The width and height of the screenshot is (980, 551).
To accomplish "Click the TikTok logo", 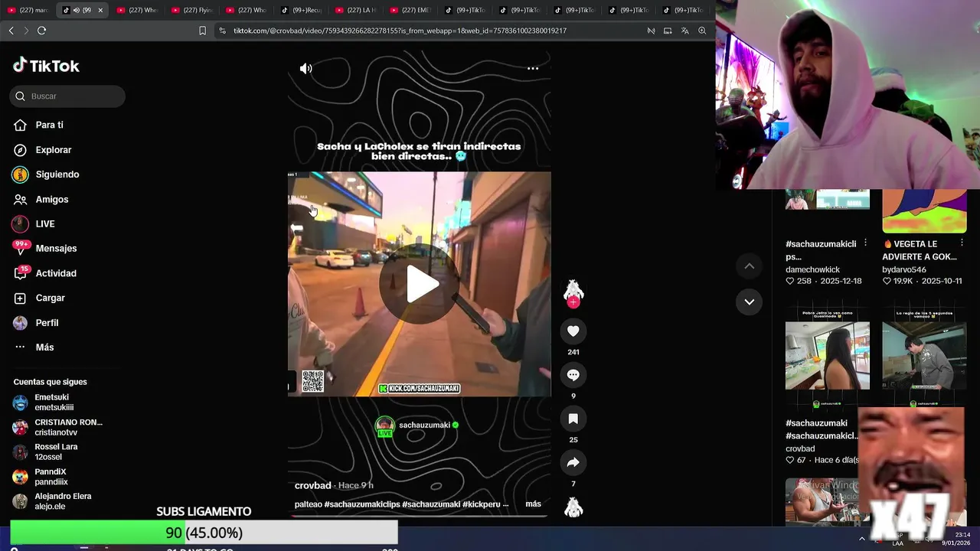I will click(46, 66).
